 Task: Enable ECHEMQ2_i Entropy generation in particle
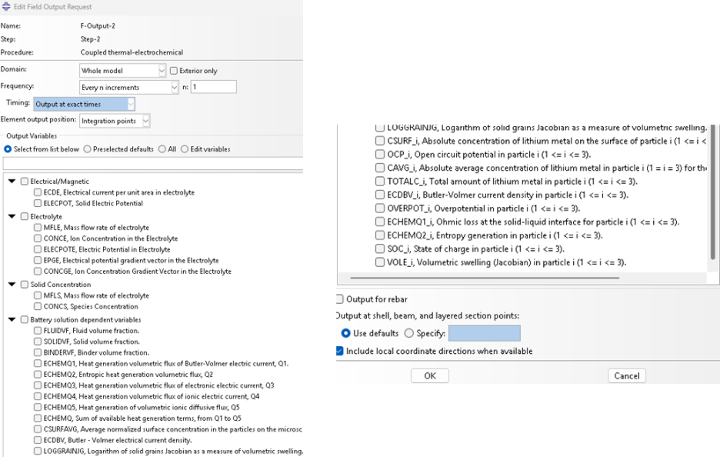pos(380,235)
